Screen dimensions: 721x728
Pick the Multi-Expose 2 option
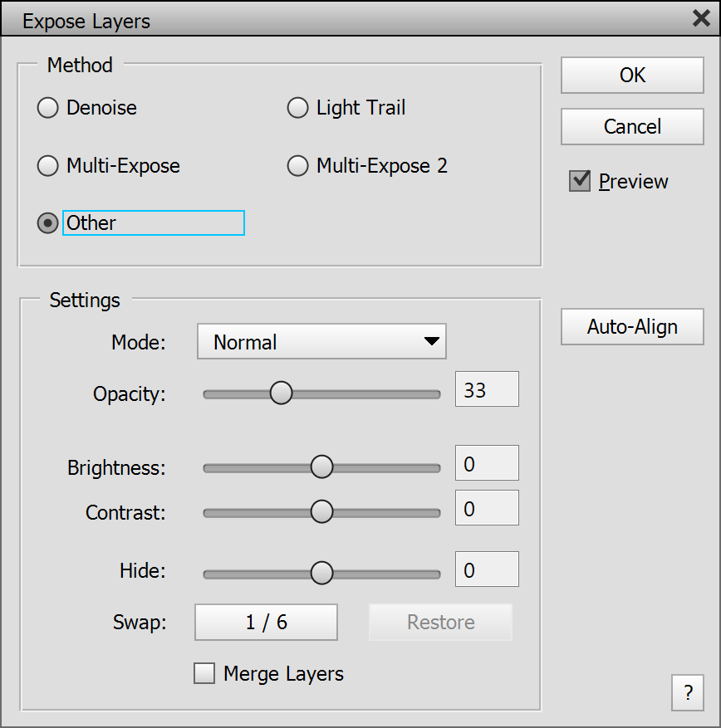tap(297, 166)
